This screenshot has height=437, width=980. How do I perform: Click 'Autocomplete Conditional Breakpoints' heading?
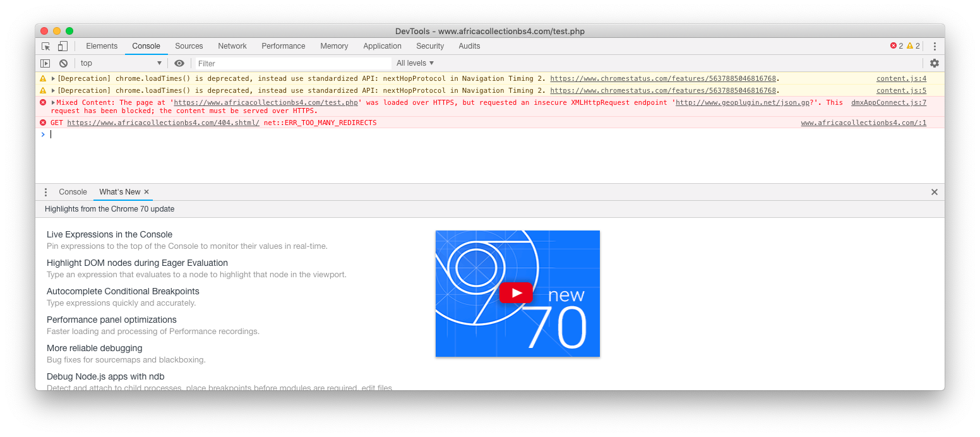pos(122,291)
